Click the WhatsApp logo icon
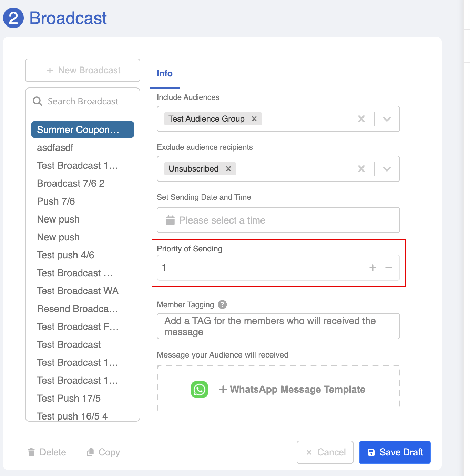Viewport: 470px width, 476px height. [200, 390]
